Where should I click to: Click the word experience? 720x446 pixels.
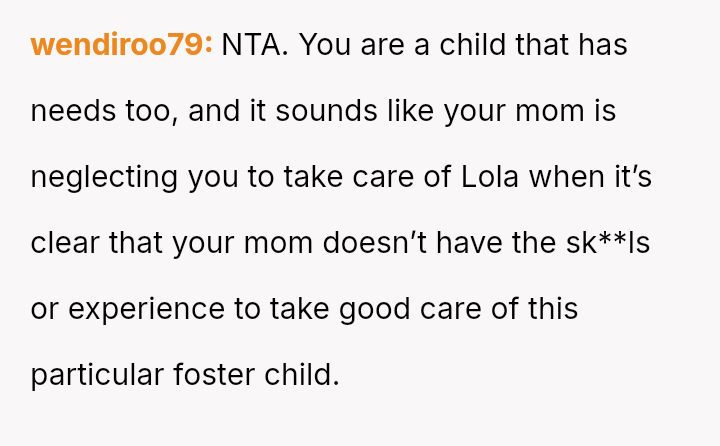(146, 309)
